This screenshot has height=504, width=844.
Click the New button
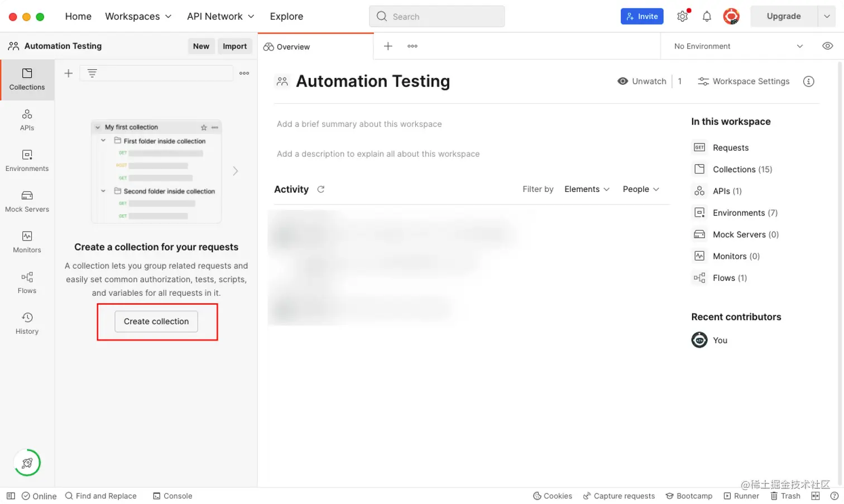coord(201,46)
